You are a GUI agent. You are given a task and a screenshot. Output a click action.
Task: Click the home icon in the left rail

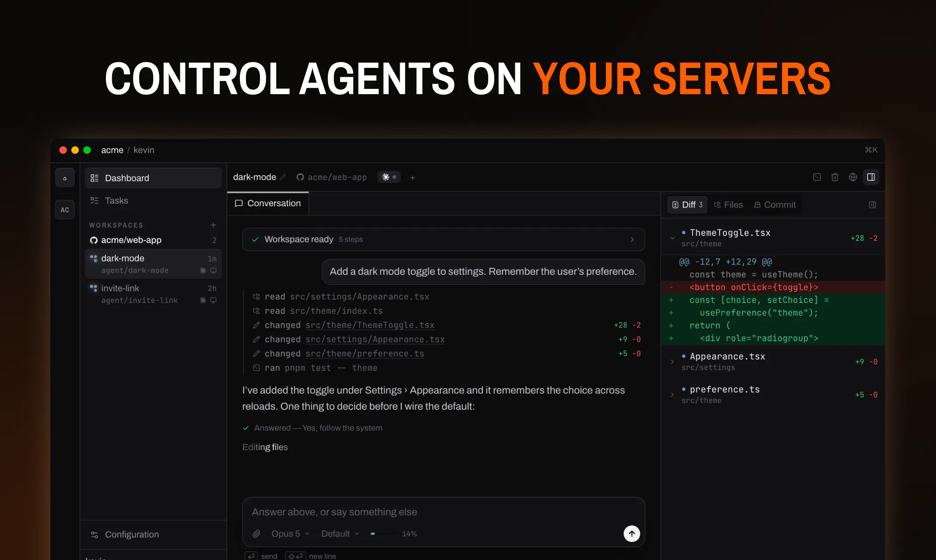[65, 178]
